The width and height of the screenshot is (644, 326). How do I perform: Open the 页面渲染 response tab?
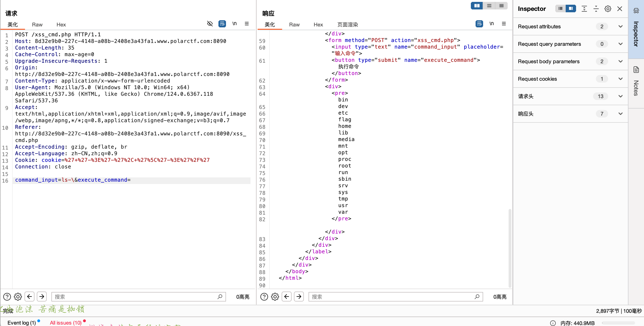(x=347, y=25)
